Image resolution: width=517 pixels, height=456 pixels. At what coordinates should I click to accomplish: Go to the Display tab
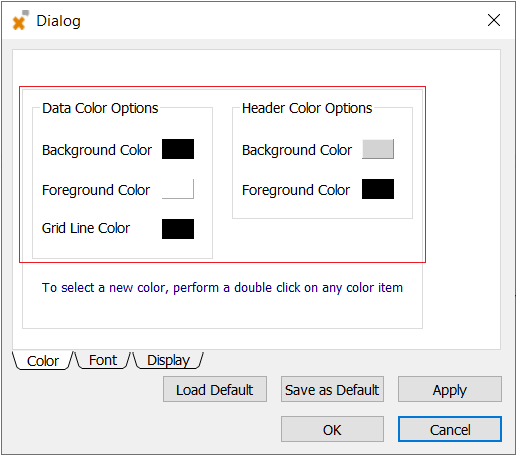(x=168, y=360)
